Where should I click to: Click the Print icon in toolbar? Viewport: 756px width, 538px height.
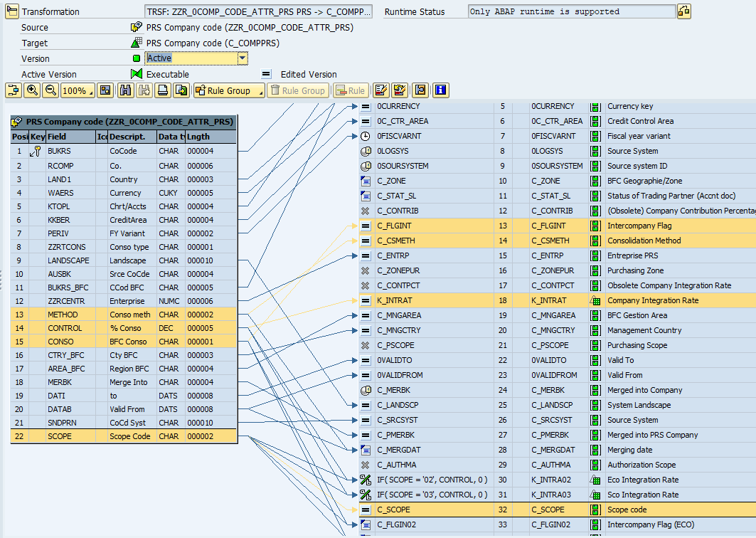(163, 90)
